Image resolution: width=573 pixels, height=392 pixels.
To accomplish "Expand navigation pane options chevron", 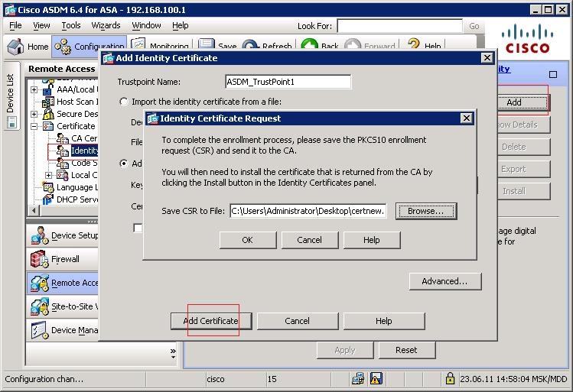I will tap(173, 352).
